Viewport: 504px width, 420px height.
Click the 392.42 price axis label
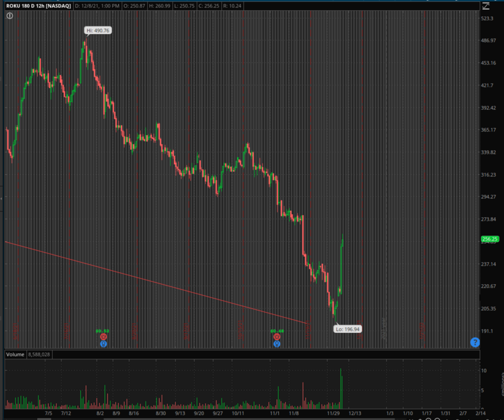[x=488, y=108]
